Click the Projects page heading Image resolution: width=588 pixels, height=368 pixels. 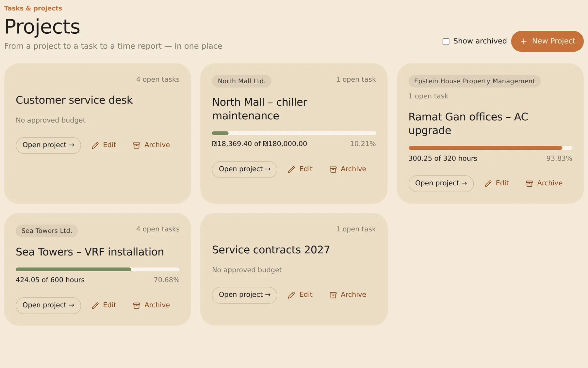(x=42, y=26)
